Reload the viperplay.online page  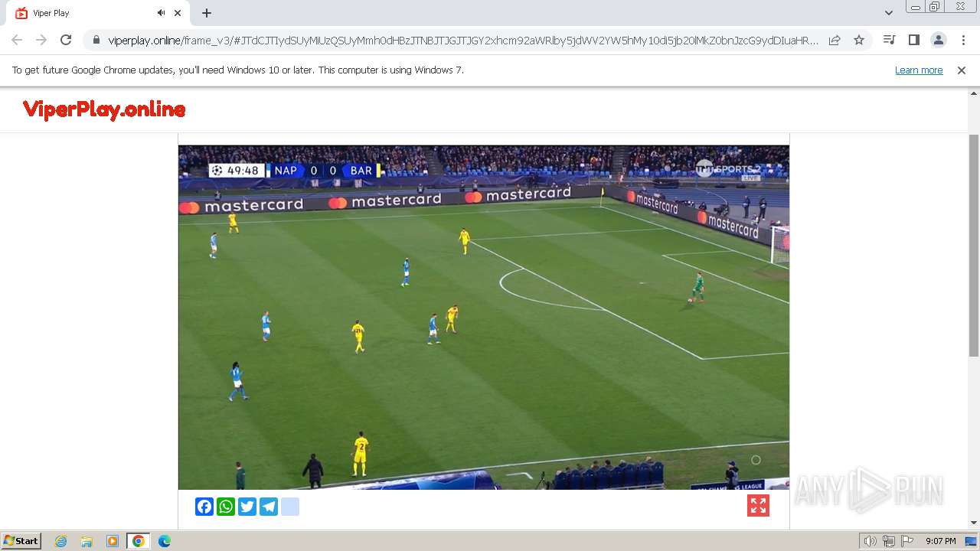[x=66, y=40]
